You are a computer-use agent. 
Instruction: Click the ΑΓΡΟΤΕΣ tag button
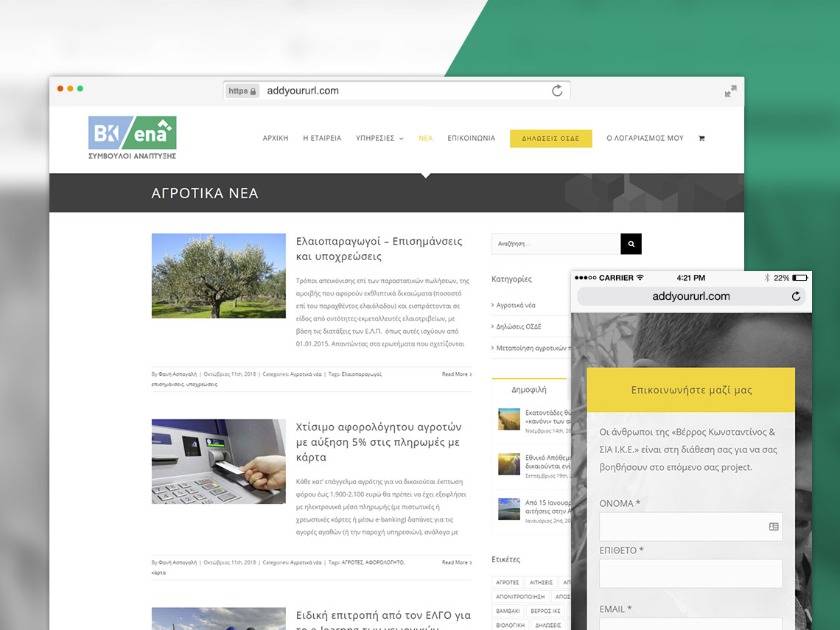click(x=508, y=582)
